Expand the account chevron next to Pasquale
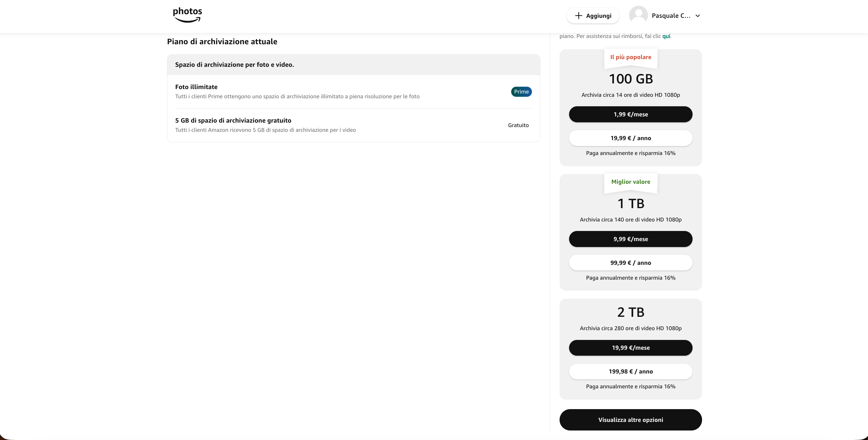Viewport: 868px width, 440px height. point(698,16)
